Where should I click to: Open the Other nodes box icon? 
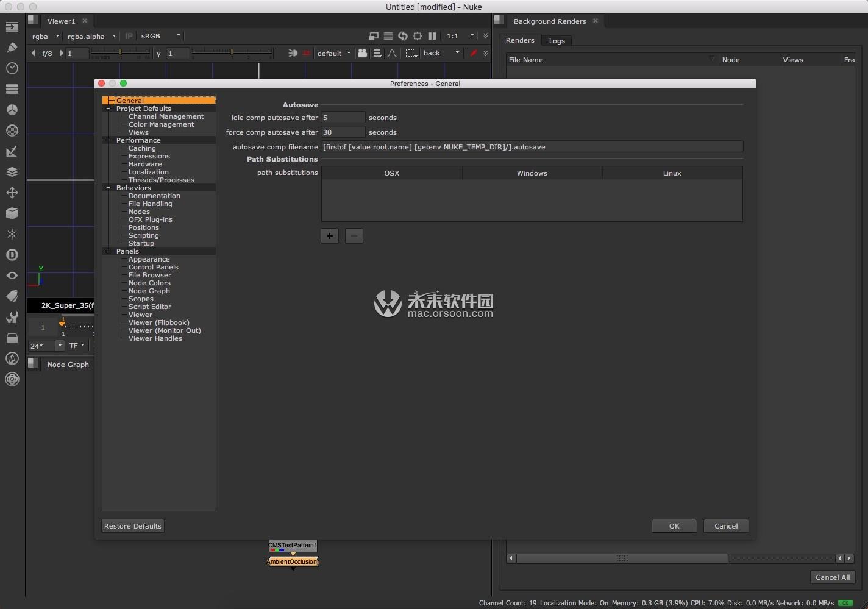12,338
